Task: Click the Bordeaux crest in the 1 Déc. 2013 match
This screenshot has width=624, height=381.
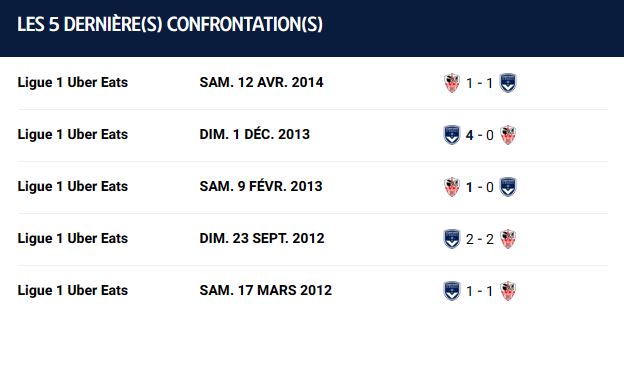Action: pos(452,135)
